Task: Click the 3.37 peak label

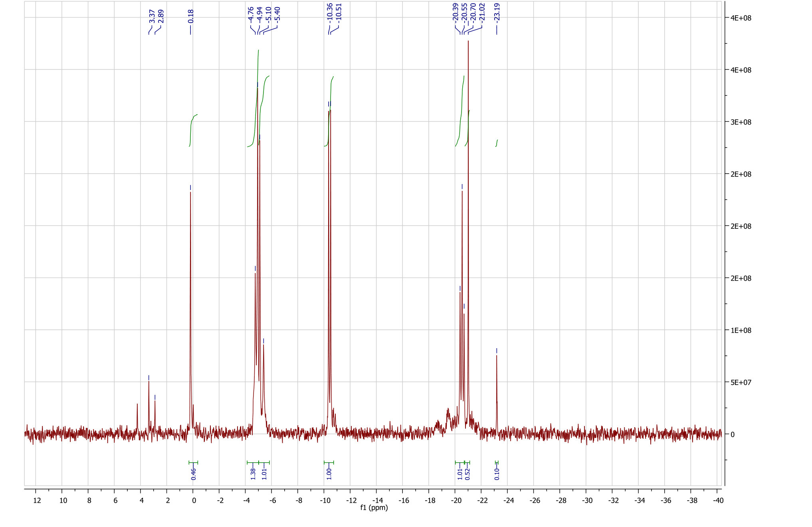Action: (152, 16)
